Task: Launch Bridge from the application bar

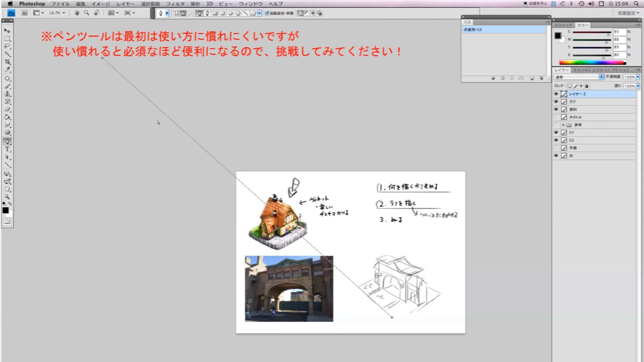Action: click(x=24, y=13)
